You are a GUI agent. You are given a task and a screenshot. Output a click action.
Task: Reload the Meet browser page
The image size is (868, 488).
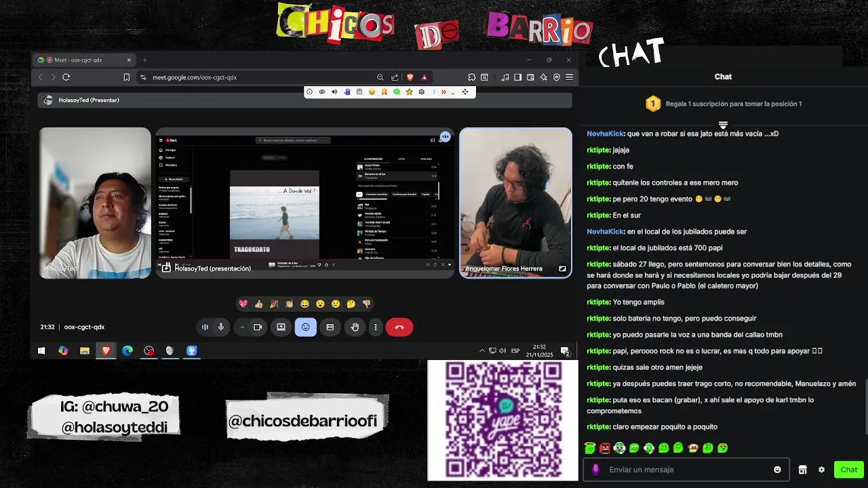66,77
